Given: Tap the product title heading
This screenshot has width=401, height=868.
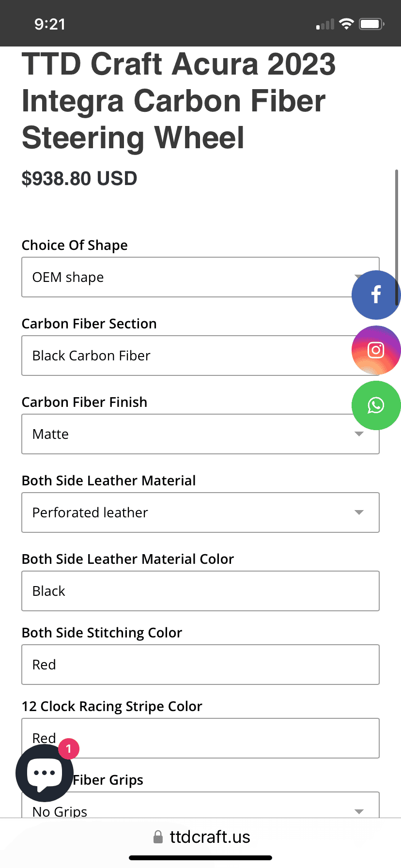Looking at the screenshot, I should click(179, 101).
